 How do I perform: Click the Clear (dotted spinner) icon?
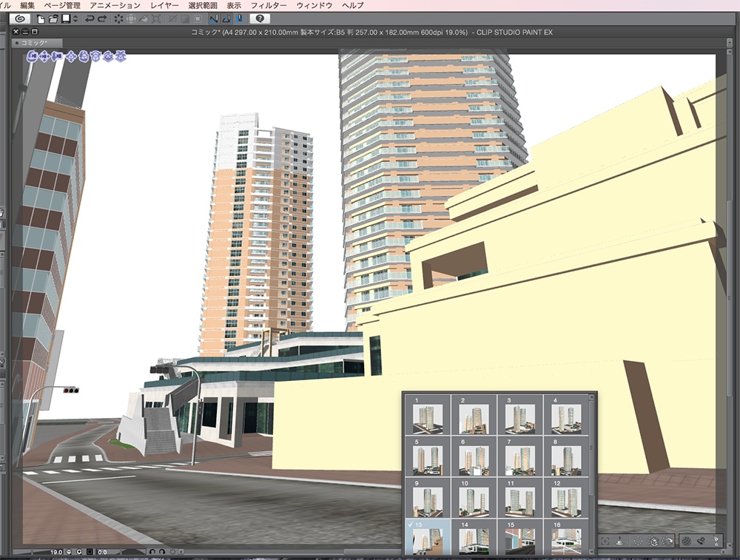click(x=118, y=19)
